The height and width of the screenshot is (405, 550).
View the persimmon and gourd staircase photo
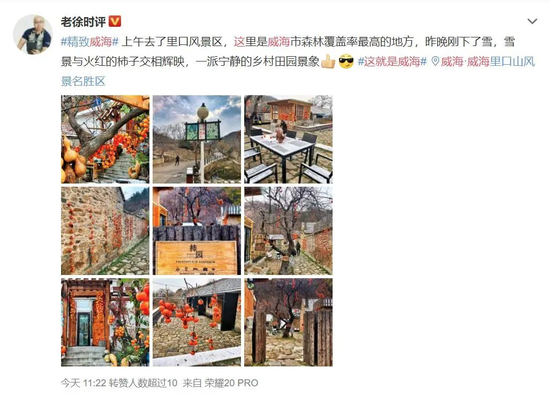pyautogui.click(x=105, y=139)
